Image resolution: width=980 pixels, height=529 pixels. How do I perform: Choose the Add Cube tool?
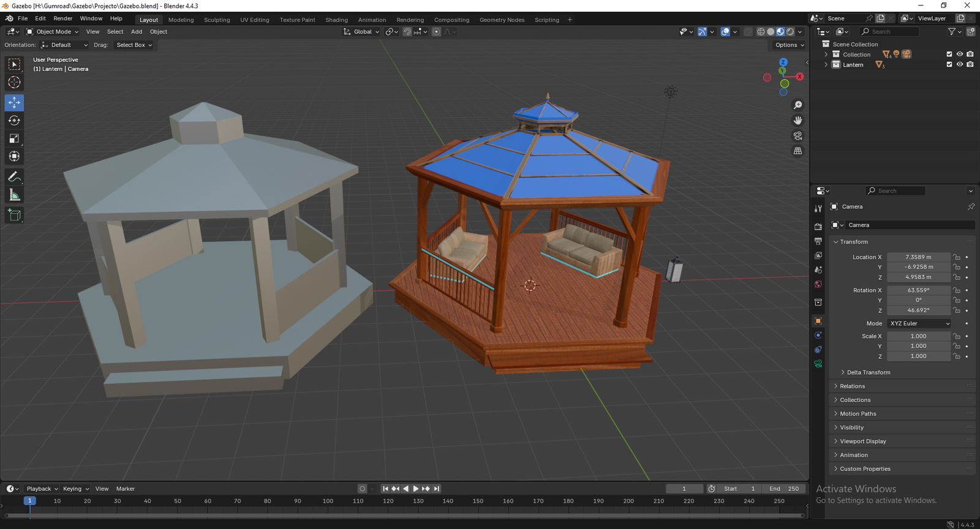pyautogui.click(x=14, y=215)
